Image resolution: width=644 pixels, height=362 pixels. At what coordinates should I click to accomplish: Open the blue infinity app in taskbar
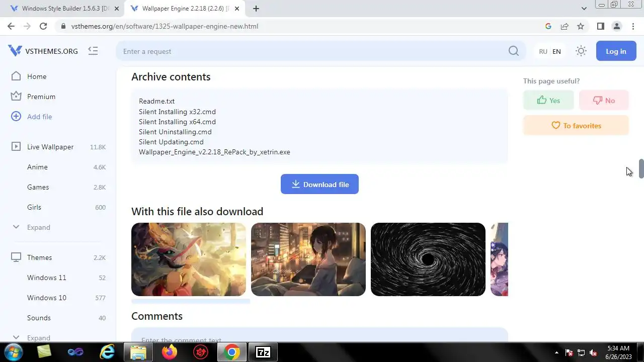(x=75, y=352)
